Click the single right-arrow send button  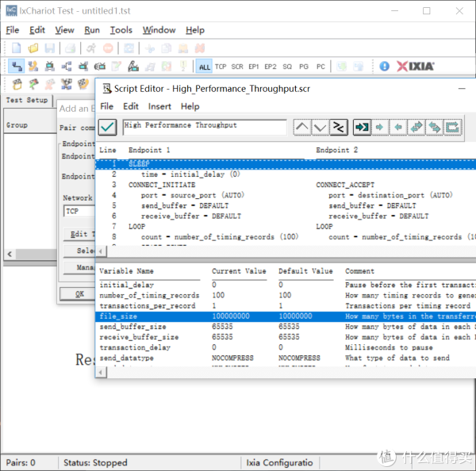[379, 127]
